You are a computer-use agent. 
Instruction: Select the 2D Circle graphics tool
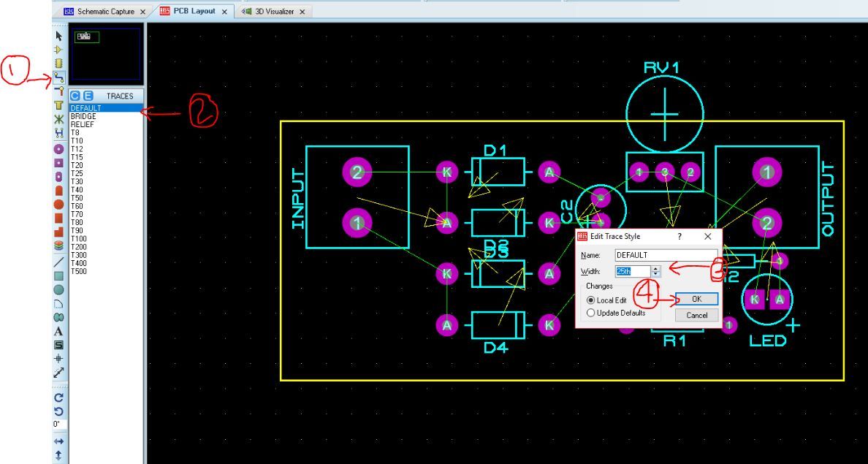tap(58, 289)
